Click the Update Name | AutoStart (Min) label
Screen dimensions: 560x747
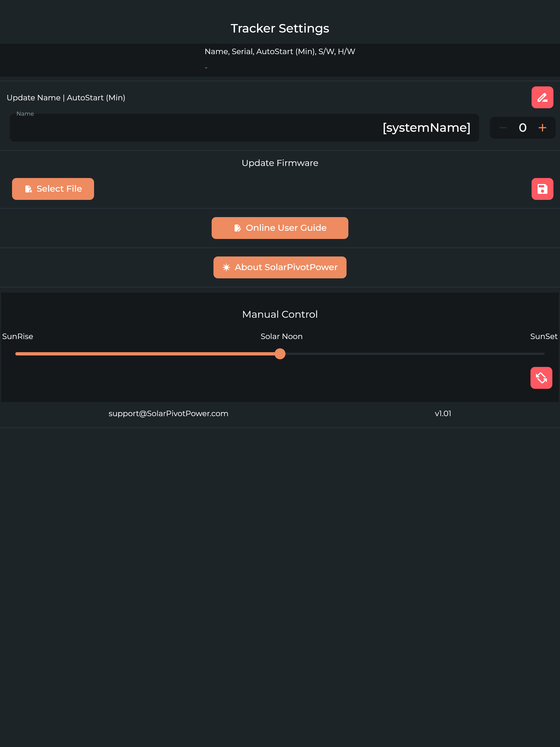click(x=66, y=98)
